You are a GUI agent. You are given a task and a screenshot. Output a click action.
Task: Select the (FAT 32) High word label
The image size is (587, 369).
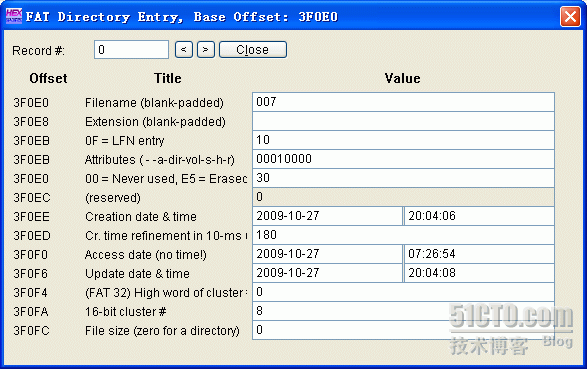(166, 293)
